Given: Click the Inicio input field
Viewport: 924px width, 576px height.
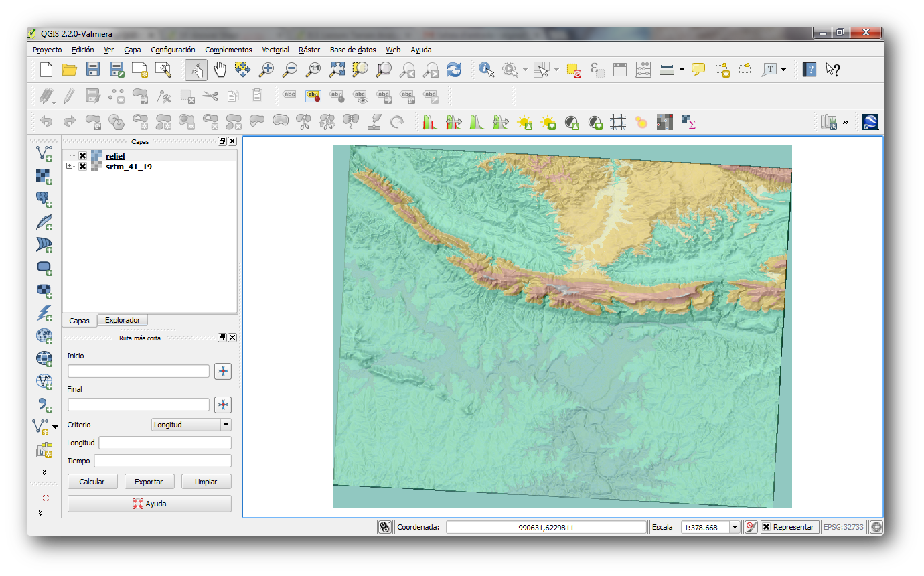Looking at the screenshot, I should (139, 371).
